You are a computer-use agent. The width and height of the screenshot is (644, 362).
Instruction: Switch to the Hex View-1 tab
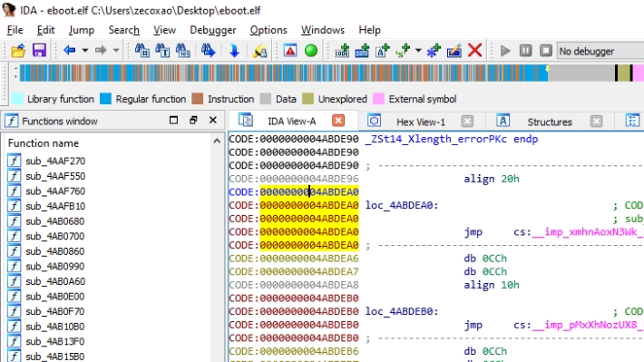click(421, 122)
